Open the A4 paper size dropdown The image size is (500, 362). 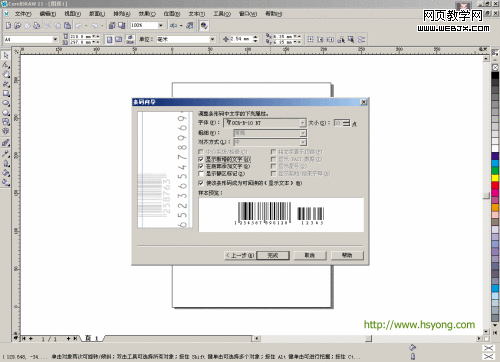55,39
